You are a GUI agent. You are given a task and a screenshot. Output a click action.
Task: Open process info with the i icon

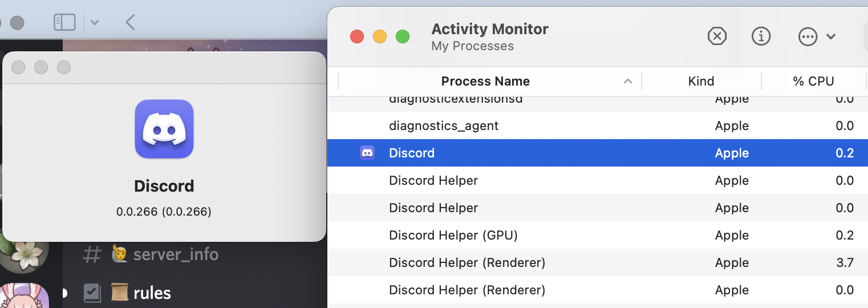point(761,37)
